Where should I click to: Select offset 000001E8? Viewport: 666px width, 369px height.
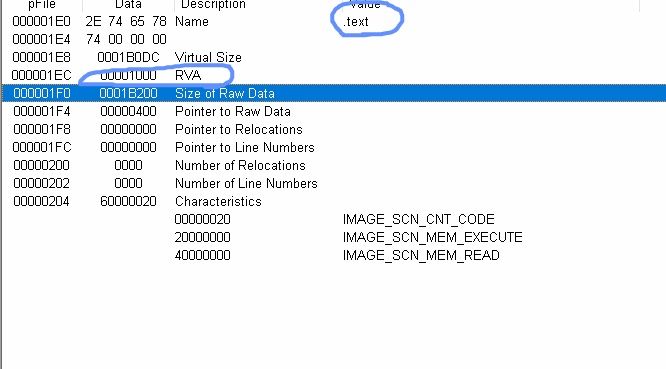tap(42, 57)
